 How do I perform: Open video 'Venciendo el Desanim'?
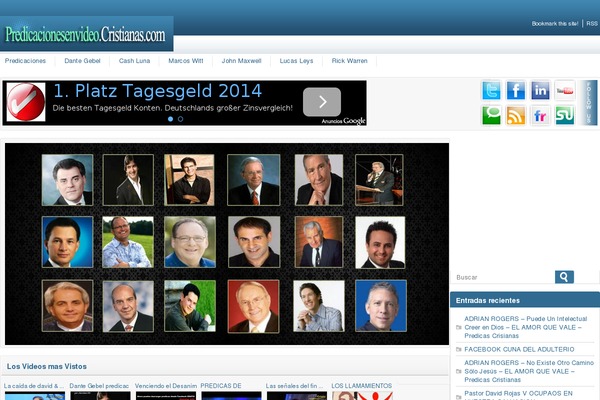[166, 386]
